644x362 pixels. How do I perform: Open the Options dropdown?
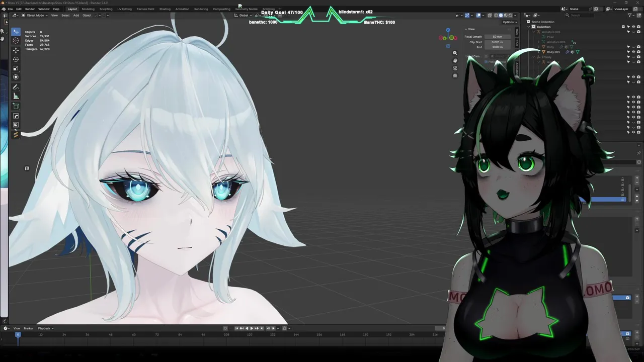pyautogui.click(x=510, y=22)
